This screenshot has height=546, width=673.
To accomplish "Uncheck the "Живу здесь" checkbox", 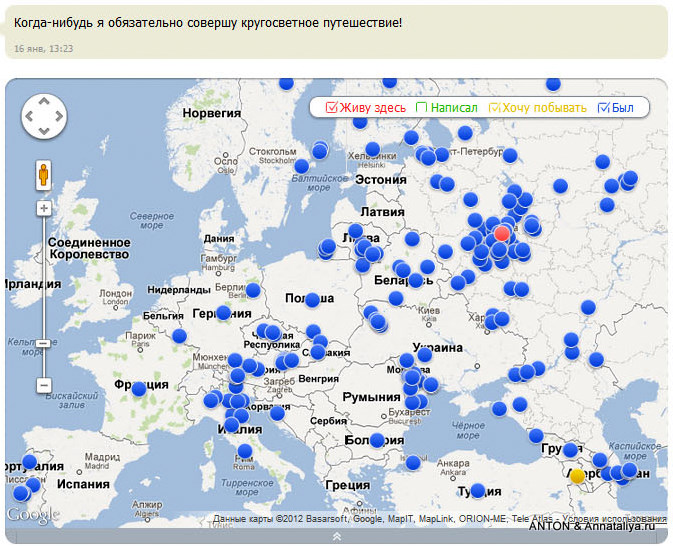I will pos(331,107).
